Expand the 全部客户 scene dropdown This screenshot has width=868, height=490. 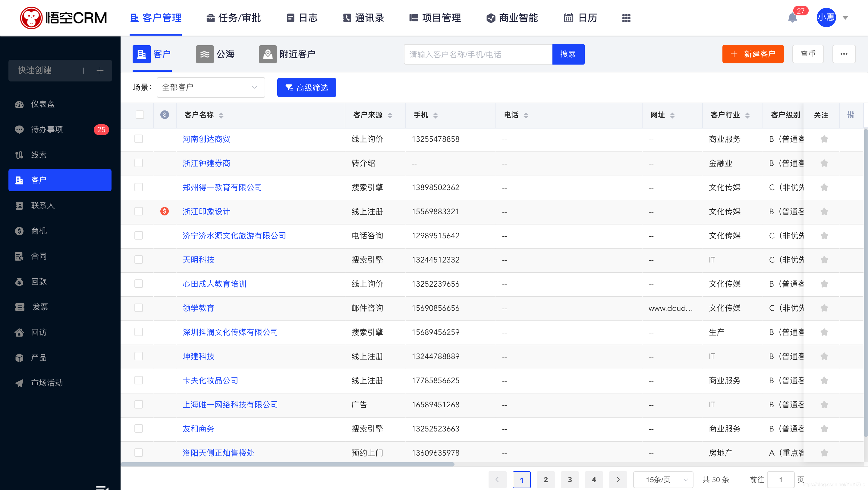tap(210, 87)
